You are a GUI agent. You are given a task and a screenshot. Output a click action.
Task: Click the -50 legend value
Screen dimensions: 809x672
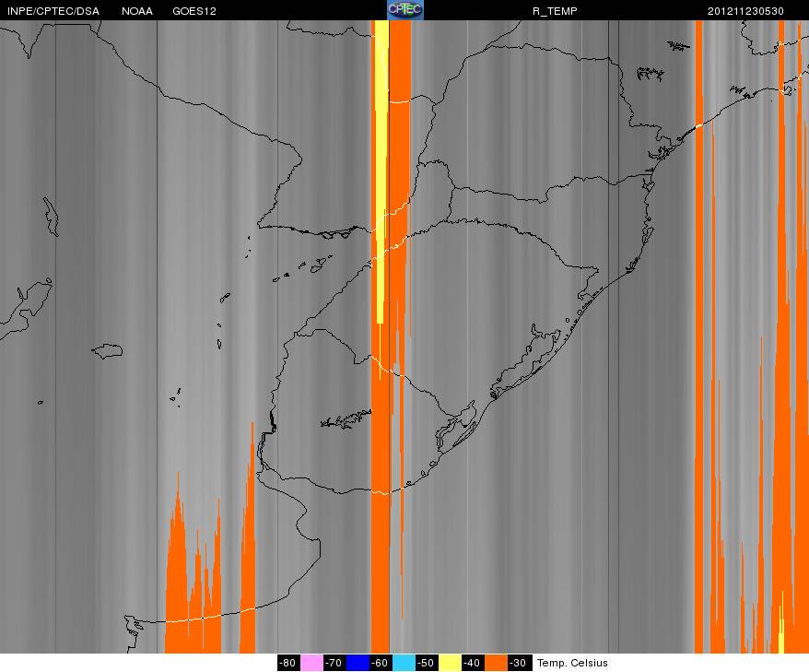tap(427, 663)
